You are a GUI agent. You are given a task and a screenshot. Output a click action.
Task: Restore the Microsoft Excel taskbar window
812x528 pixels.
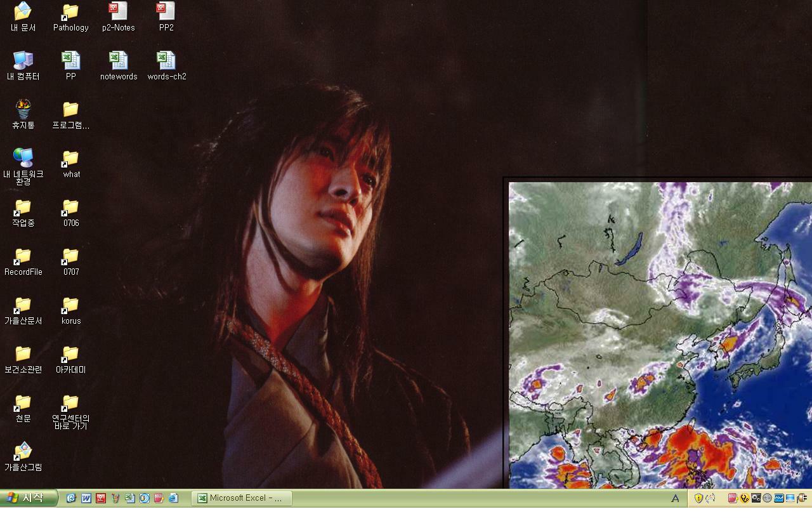point(242,498)
